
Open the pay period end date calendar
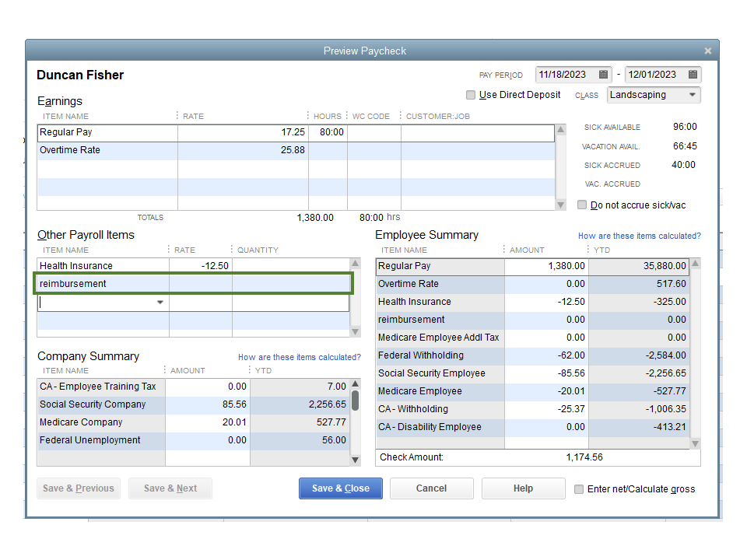point(693,75)
